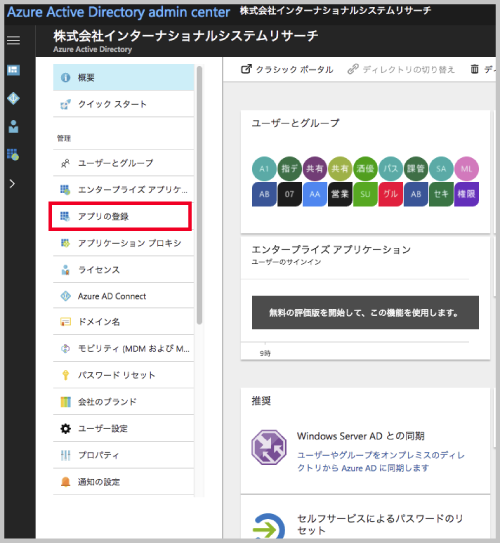The image size is (500, 543).
Task: Click the gear icon for ユーザー設定
Action: [65, 429]
